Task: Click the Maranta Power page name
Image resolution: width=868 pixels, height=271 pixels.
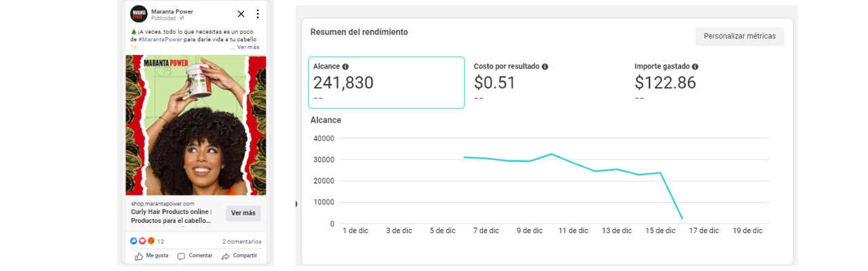Action: click(172, 11)
